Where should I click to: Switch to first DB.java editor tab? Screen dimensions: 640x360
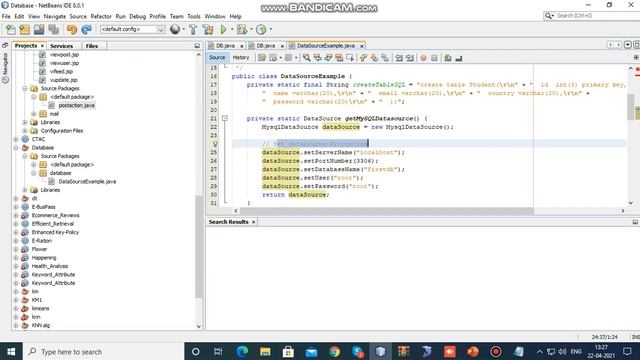coord(225,46)
